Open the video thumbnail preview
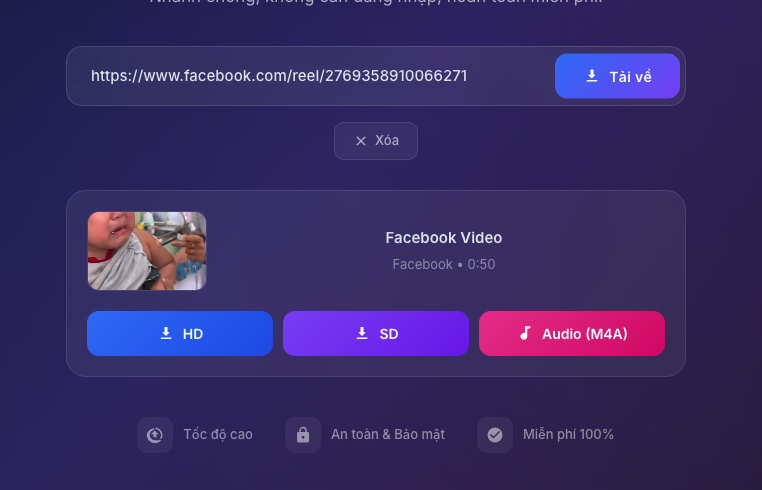The width and height of the screenshot is (762, 490). (147, 251)
